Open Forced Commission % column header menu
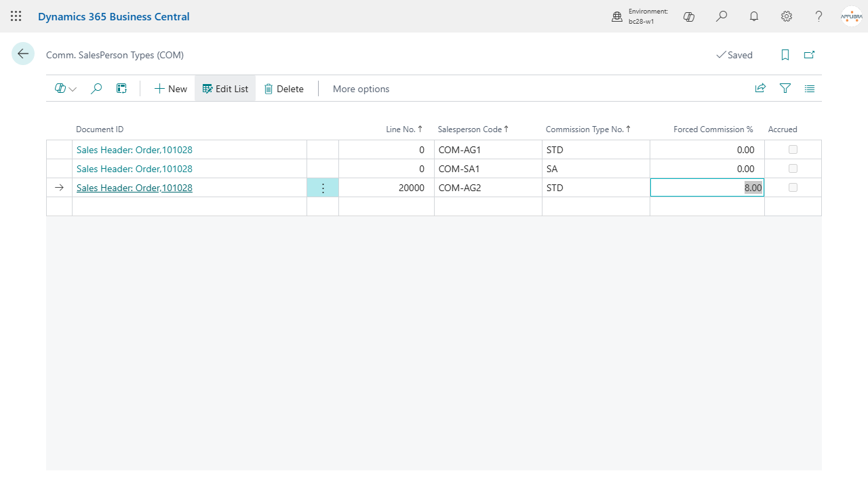 click(713, 129)
